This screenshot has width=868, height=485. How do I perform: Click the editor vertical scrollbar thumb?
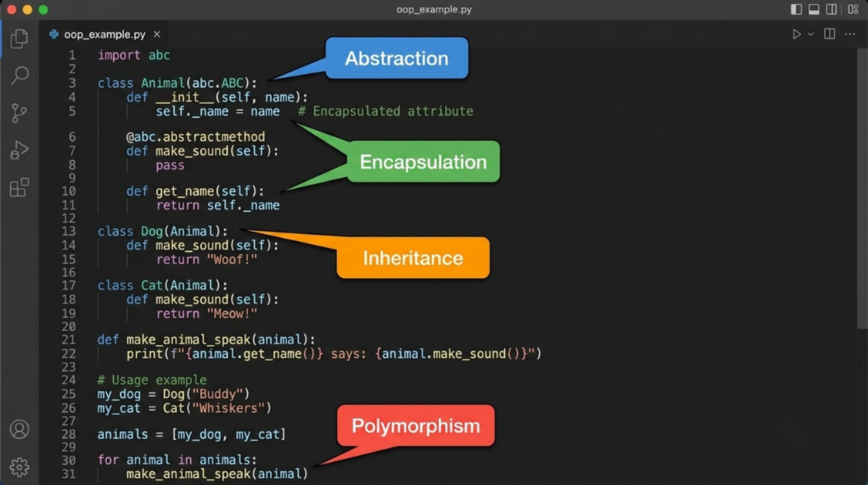click(x=862, y=189)
